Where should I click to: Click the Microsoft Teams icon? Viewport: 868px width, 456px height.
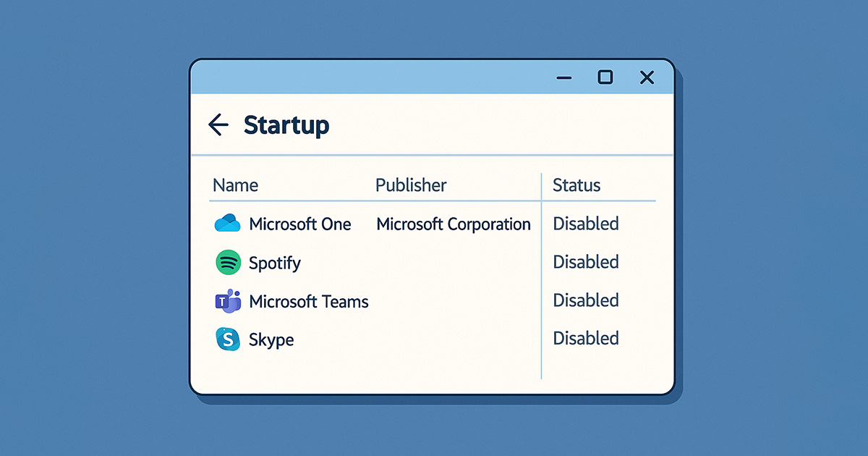[228, 301]
